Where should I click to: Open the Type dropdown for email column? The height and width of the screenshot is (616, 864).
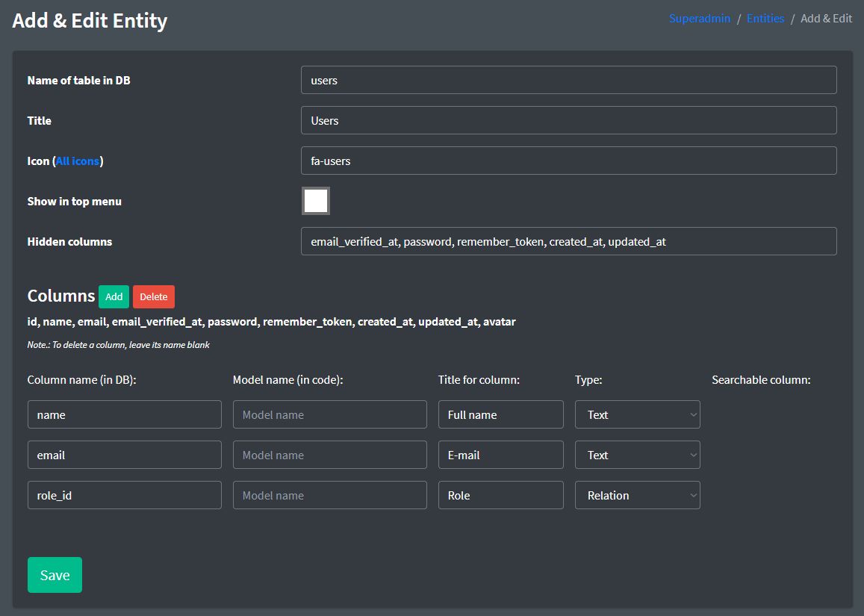coord(637,455)
